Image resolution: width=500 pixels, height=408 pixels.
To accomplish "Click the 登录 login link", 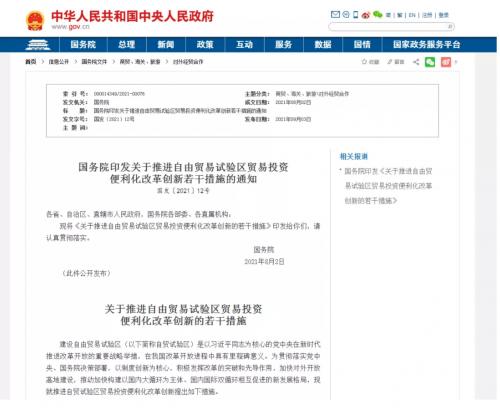I will [443, 15].
